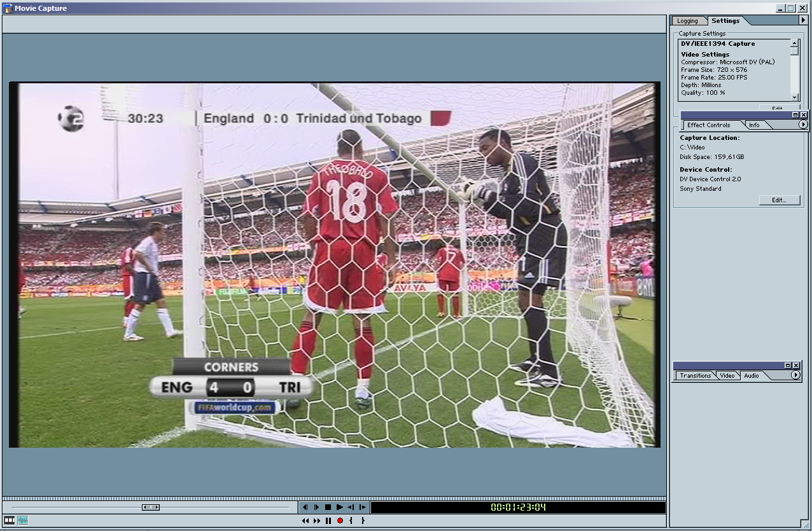Image resolution: width=812 pixels, height=531 pixels.
Task: Play tape in slow reverse
Action: tap(351, 507)
